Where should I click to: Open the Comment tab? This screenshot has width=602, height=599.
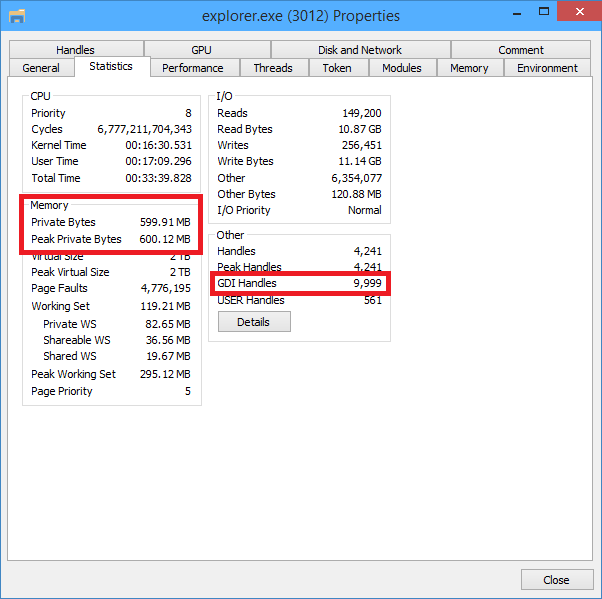tap(521, 50)
